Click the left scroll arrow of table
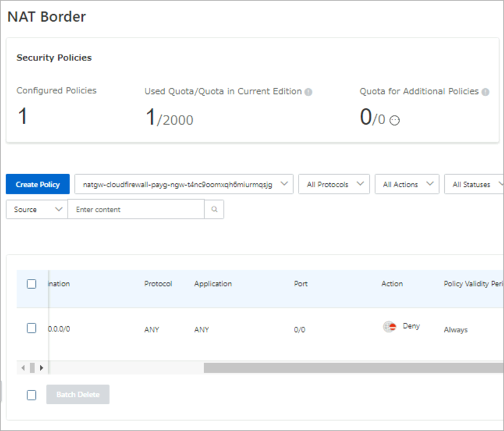 click(x=23, y=368)
